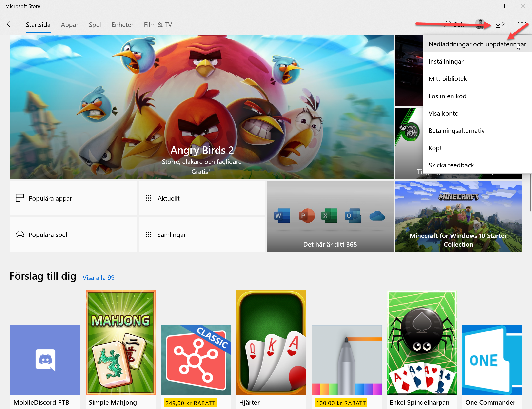Switch to the Appar tab

(70, 25)
